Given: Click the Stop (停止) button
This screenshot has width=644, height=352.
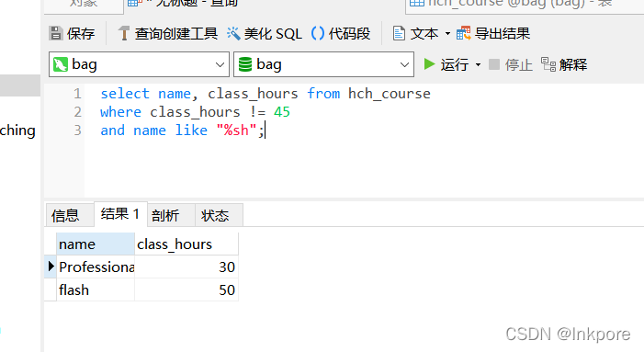Looking at the screenshot, I should 511,64.
